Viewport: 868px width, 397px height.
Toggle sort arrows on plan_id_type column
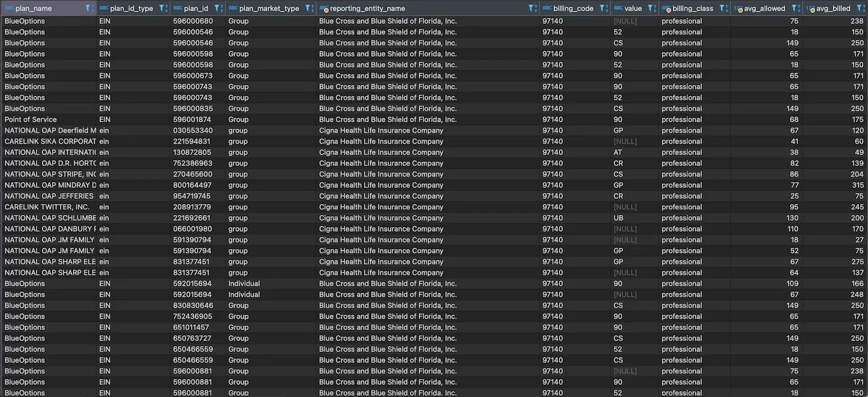pyautogui.click(x=167, y=8)
